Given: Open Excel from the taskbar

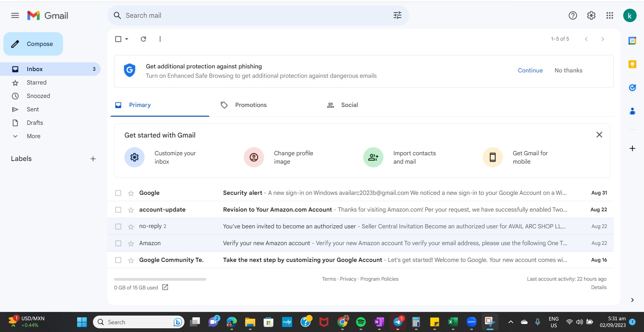Looking at the screenshot, I should [x=453, y=322].
